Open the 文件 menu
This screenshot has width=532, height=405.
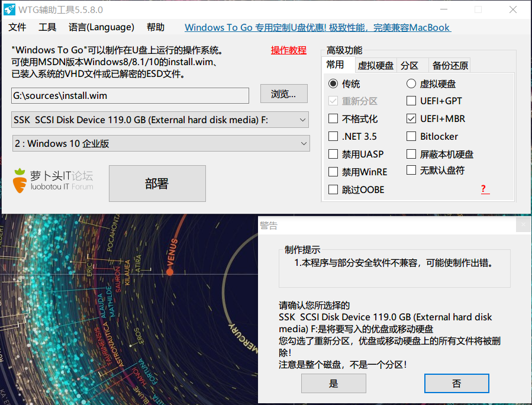tap(17, 27)
